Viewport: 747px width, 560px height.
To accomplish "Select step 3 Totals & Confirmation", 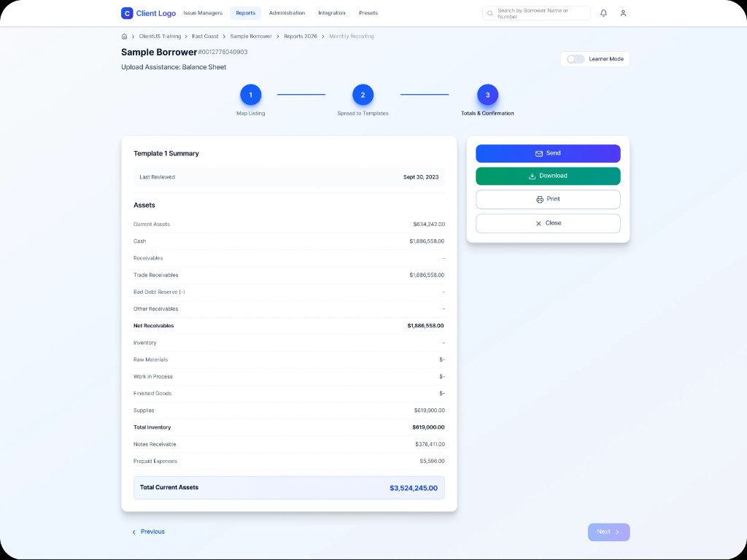I will coord(487,95).
